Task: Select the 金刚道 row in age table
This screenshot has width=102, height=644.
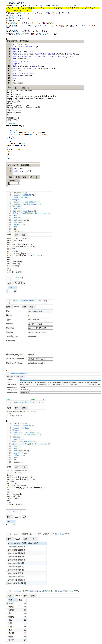Action: coord(17,610)
